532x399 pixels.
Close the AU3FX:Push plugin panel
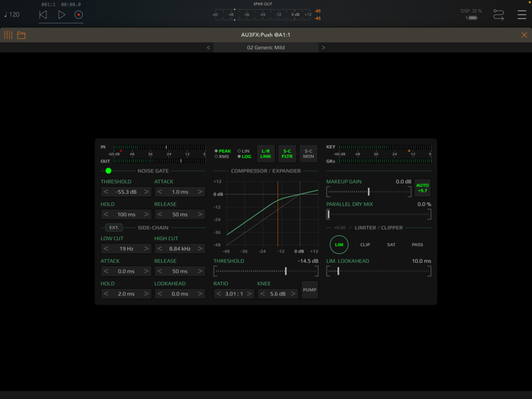pyautogui.click(x=524, y=35)
